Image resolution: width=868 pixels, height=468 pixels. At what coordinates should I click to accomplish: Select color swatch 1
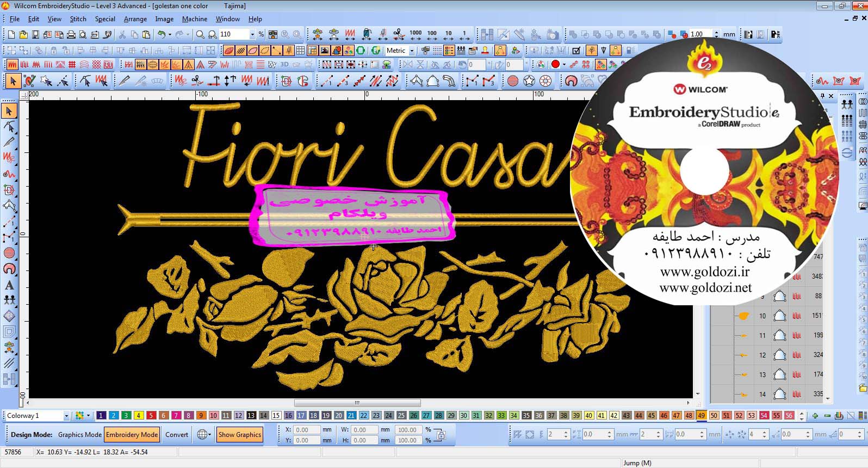101,416
